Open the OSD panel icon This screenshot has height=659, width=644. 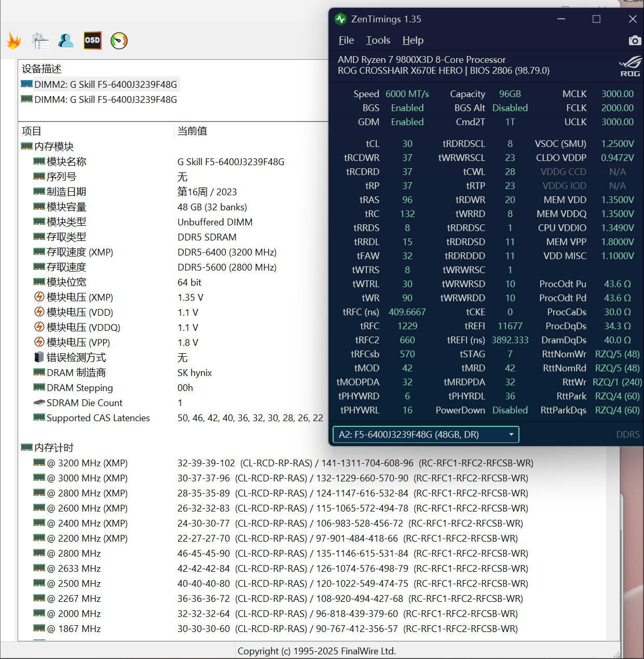click(92, 41)
